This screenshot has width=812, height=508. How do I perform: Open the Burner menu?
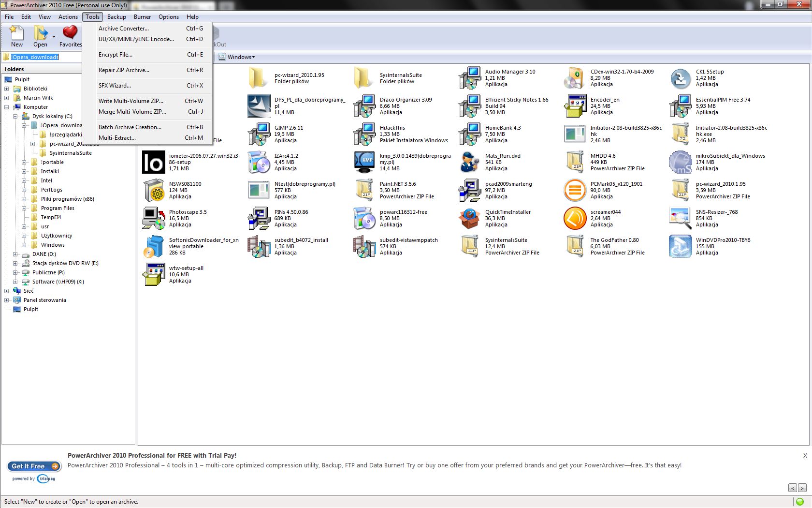pos(142,17)
